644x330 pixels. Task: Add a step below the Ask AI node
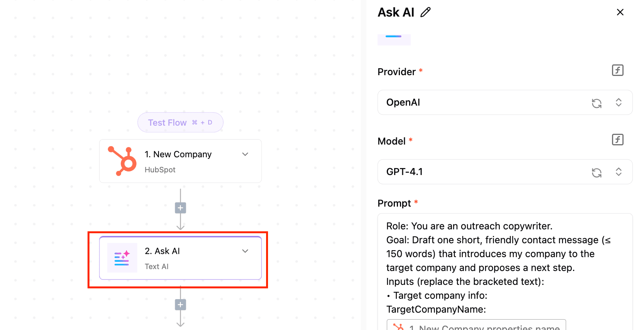pos(180,305)
